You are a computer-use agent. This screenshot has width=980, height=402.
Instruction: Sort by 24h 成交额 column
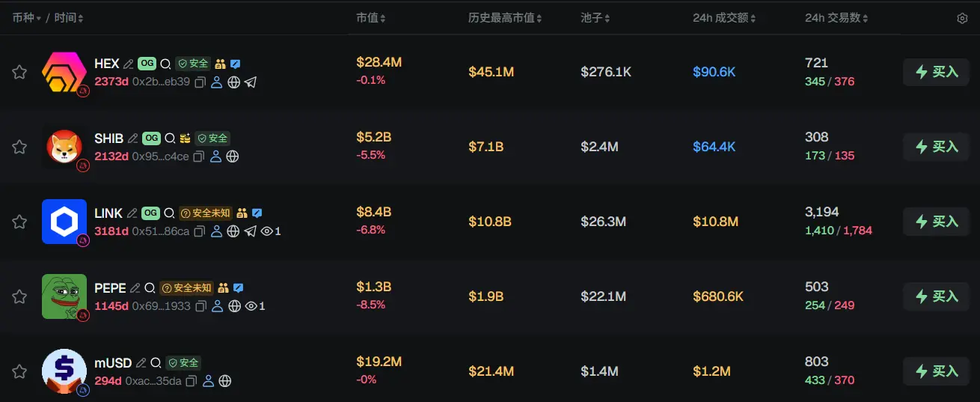pyautogui.click(x=725, y=17)
